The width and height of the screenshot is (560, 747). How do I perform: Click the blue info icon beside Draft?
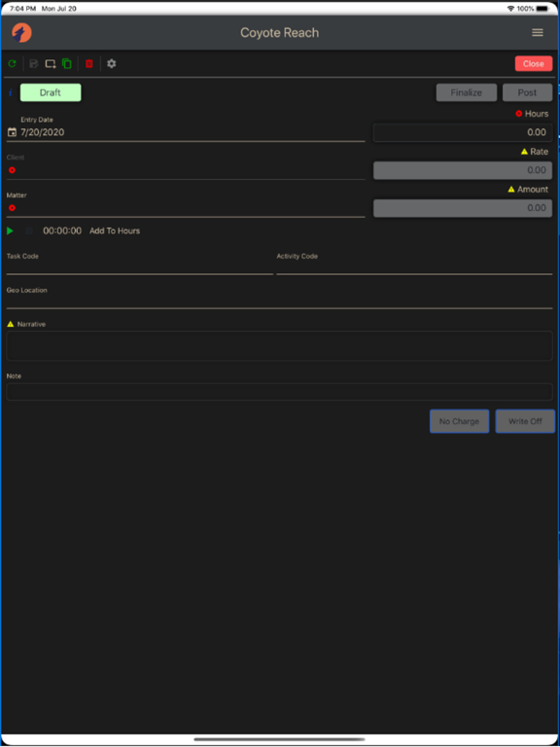click(11, 93)
